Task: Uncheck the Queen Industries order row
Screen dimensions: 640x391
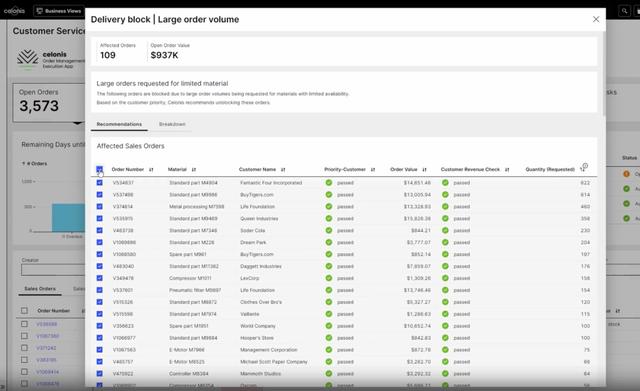Action: click(x=100, y=218)
